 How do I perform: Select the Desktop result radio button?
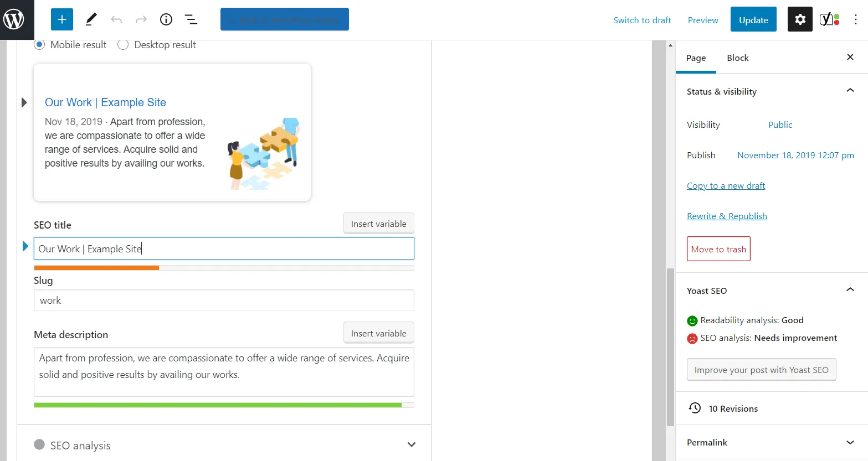[123, 45]
